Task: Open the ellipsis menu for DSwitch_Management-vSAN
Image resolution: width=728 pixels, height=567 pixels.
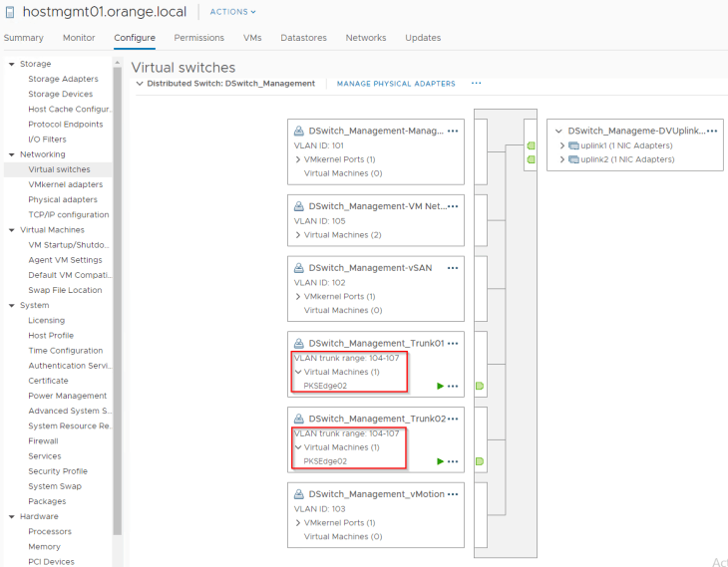Action: [x=453, y=268]
